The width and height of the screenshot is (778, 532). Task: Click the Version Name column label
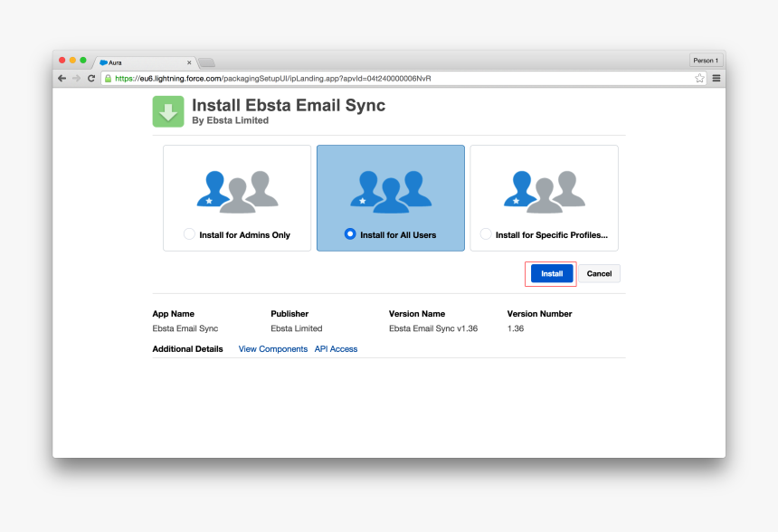417,314
